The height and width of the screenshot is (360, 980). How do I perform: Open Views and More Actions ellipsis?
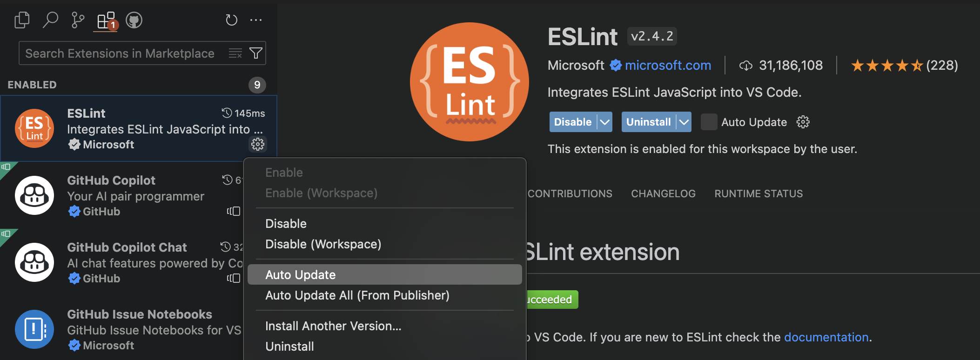256,20
